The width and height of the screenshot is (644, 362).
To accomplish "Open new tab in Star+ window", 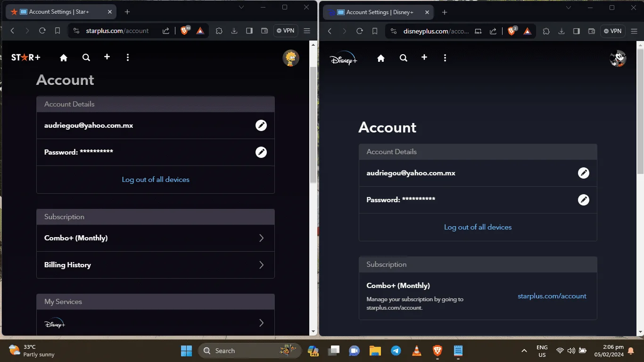I will click(x=127, y=12).
